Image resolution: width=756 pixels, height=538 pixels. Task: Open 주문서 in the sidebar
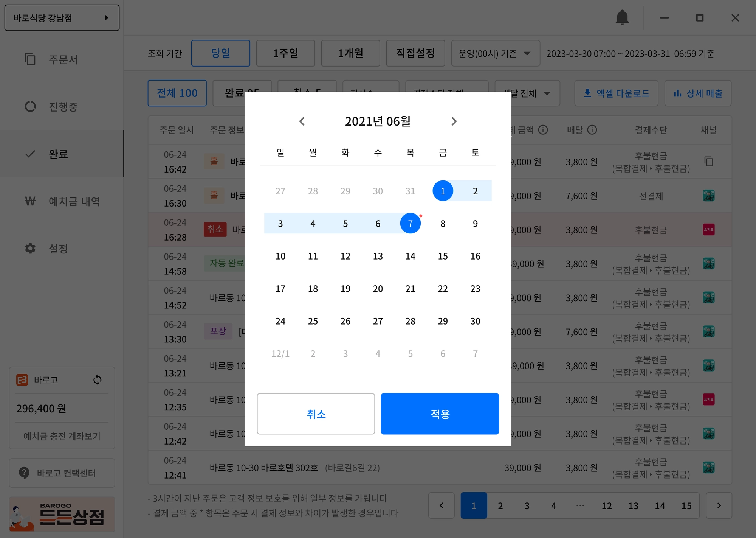pos(62,59)
